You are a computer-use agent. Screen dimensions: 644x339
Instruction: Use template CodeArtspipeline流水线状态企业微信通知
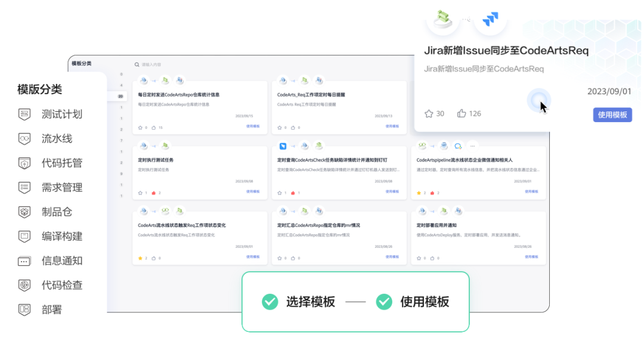click(531, 192)
